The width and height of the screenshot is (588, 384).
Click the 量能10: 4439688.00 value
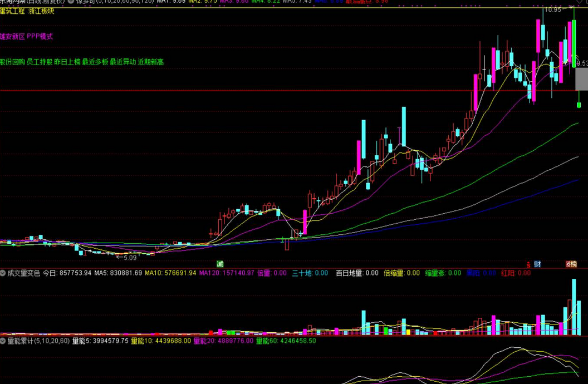[x=161, y=341]
